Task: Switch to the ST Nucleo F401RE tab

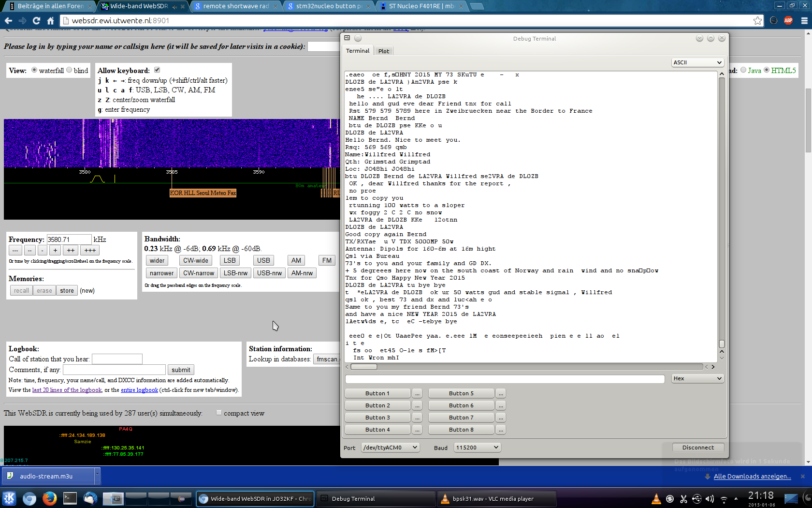Action: click(x=421, y=6)
